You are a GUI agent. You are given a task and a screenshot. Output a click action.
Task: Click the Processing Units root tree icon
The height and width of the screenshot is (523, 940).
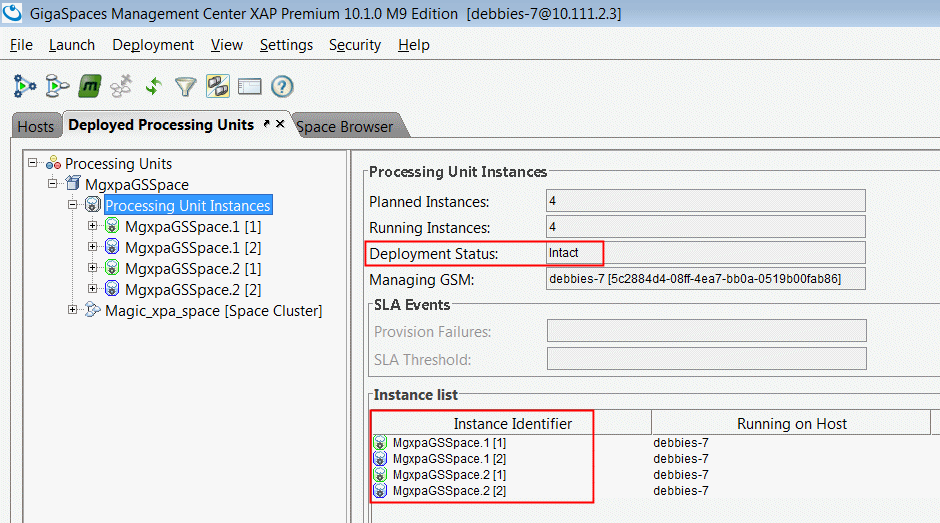53,163
